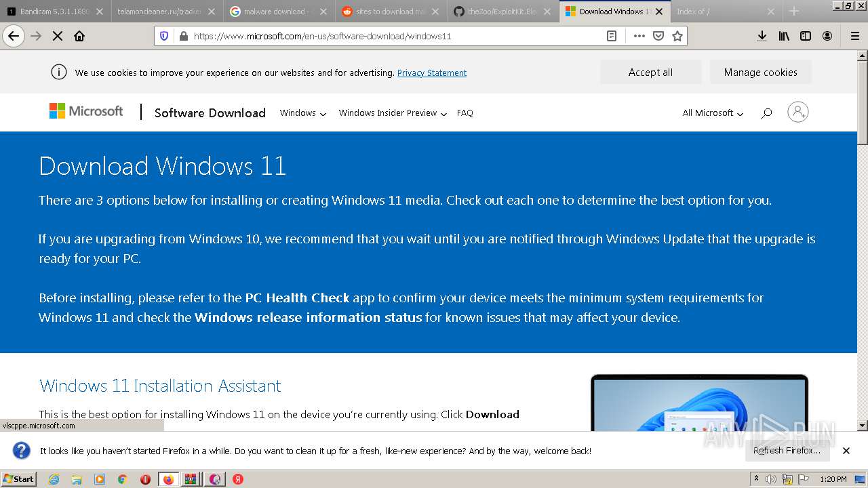
Task: Open the Firefox hamburger menu
Action: (x=854, y=36)
